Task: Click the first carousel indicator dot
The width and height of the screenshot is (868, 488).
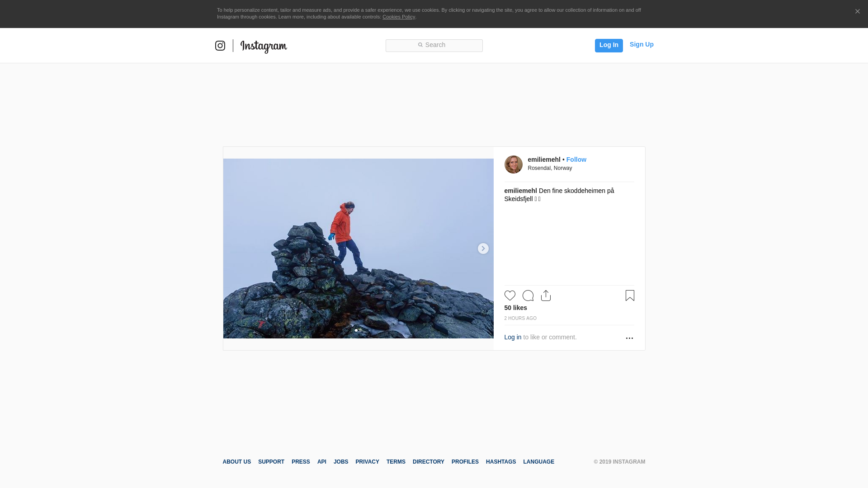Action: tap(356, 330)
